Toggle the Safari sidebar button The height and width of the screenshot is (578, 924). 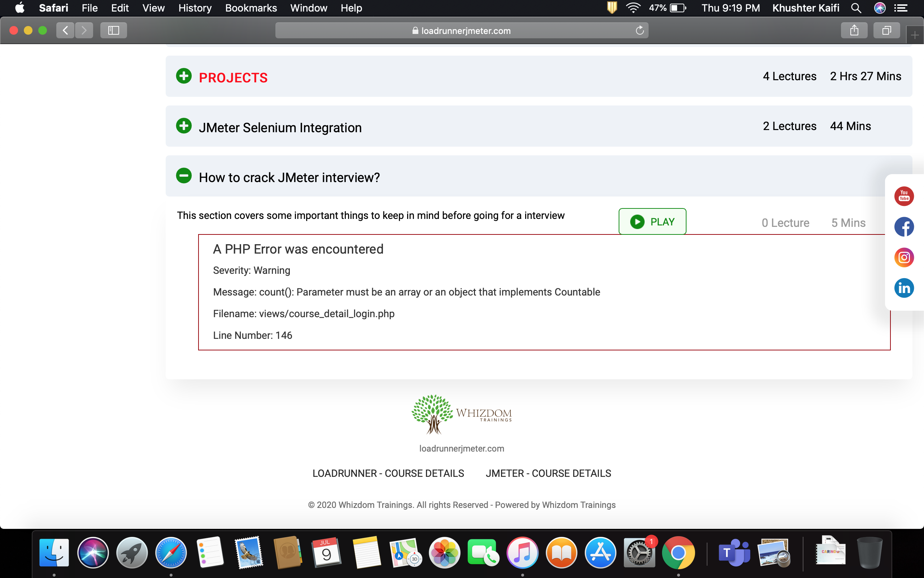click(113, 30)
